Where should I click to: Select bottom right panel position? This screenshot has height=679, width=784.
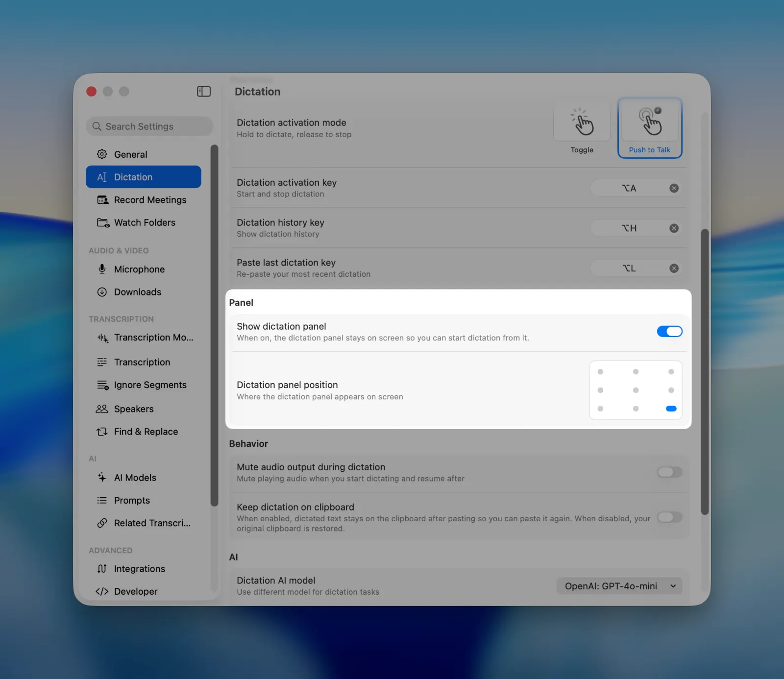click(671, 409)
